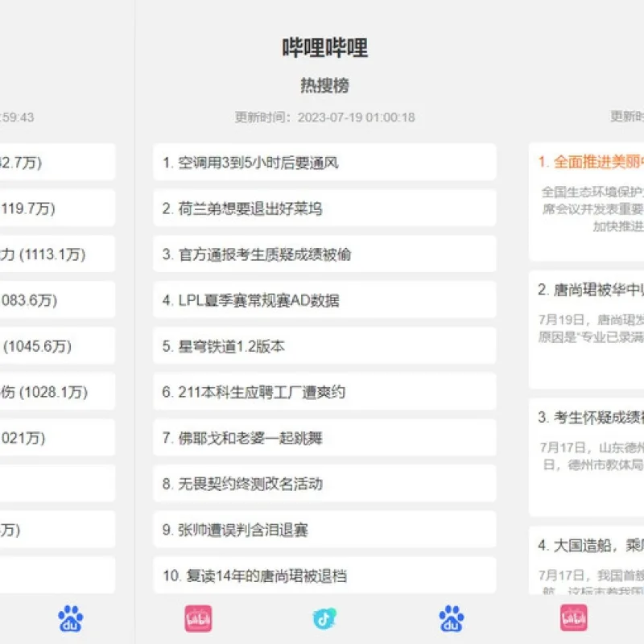The height and width of the screenshot is (644, 644).
Task: Select item 无畏契约终测改名活动
Action: (324, 484)
